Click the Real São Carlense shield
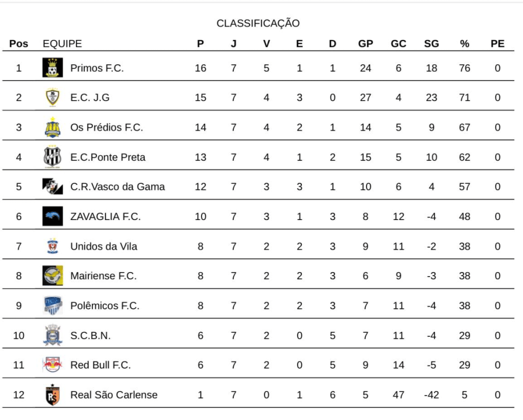523x420 pixels. 53,394
